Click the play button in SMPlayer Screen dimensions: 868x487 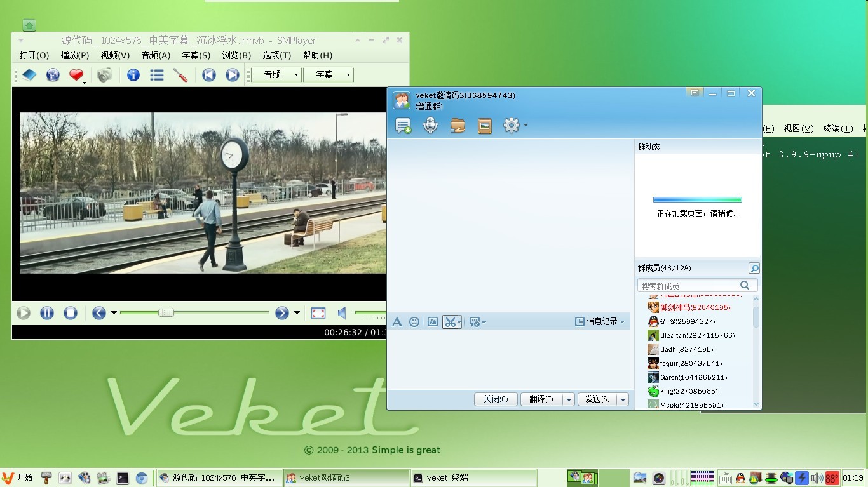click(24, 313)
